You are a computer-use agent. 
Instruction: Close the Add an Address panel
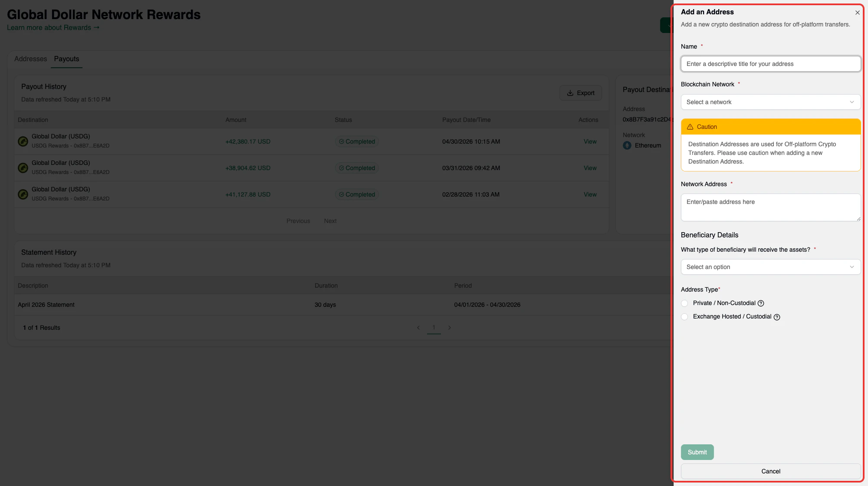tap(857, 13)
